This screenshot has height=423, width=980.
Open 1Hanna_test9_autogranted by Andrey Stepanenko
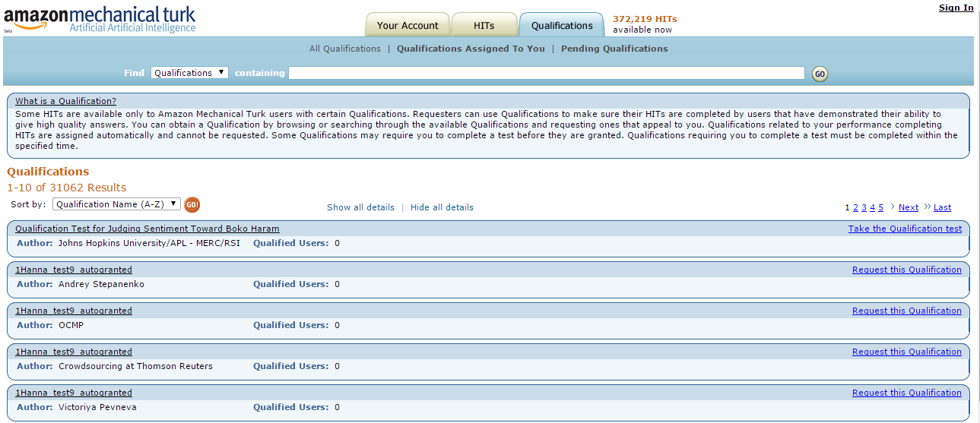point(74,270)
